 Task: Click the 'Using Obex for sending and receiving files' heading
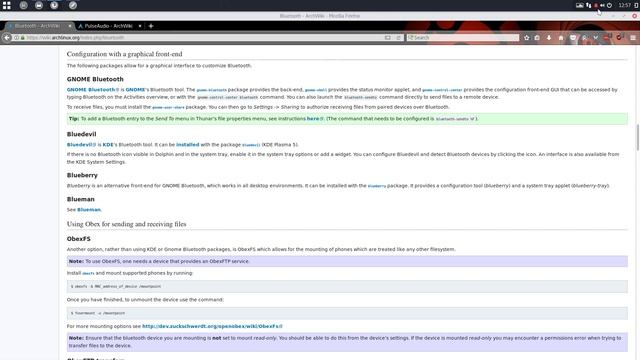127,224
